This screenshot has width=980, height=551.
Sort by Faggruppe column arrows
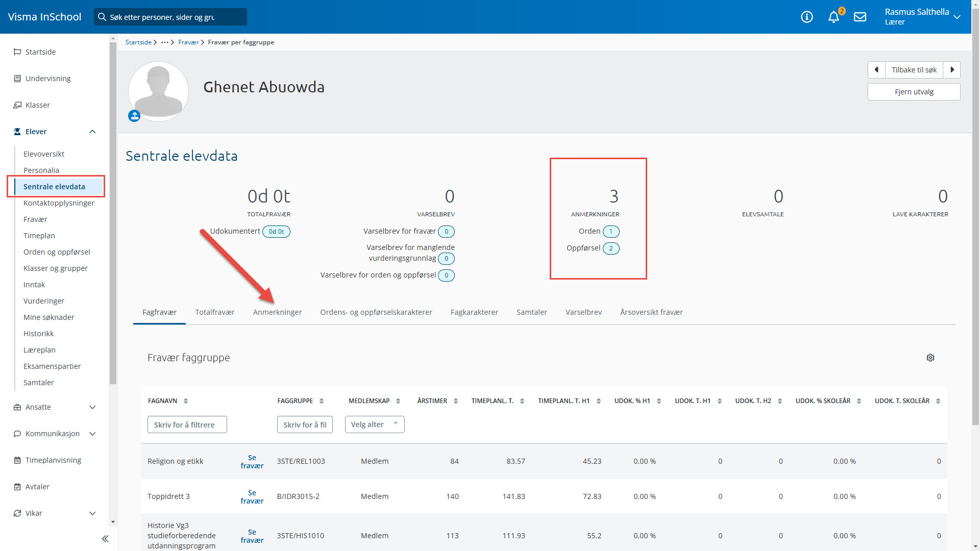pos(322,401)
